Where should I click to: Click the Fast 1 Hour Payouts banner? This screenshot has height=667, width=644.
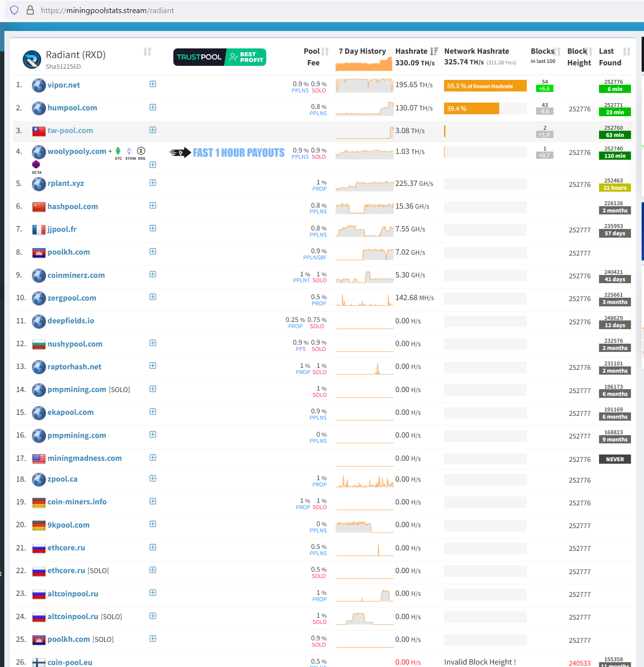pyautogui.click(x=227, y=153)
